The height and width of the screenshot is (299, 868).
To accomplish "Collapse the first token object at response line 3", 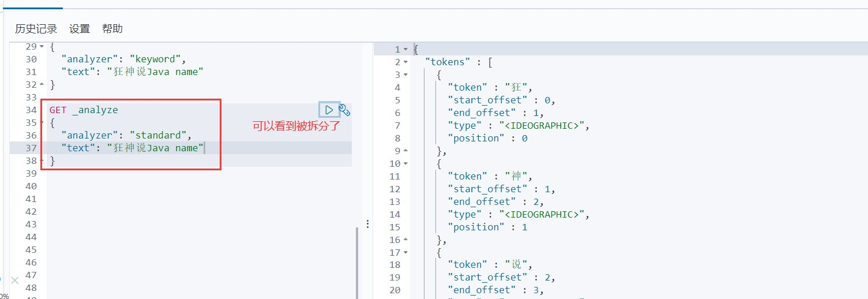I will click(405, 75).
